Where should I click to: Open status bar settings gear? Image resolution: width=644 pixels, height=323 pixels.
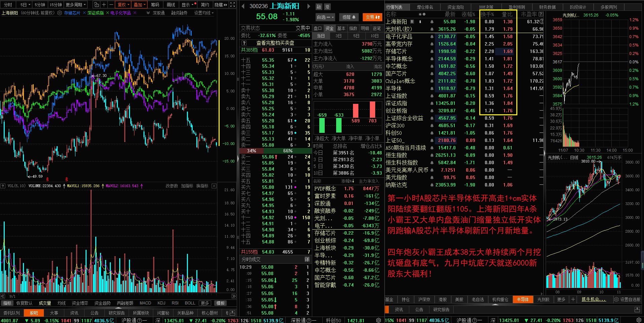click(x=639, y=320)
